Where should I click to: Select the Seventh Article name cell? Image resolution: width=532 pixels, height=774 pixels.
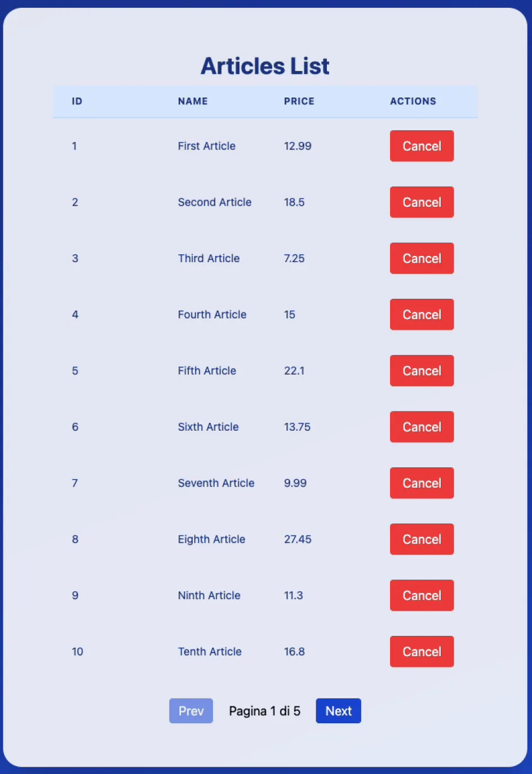(216, 483)
